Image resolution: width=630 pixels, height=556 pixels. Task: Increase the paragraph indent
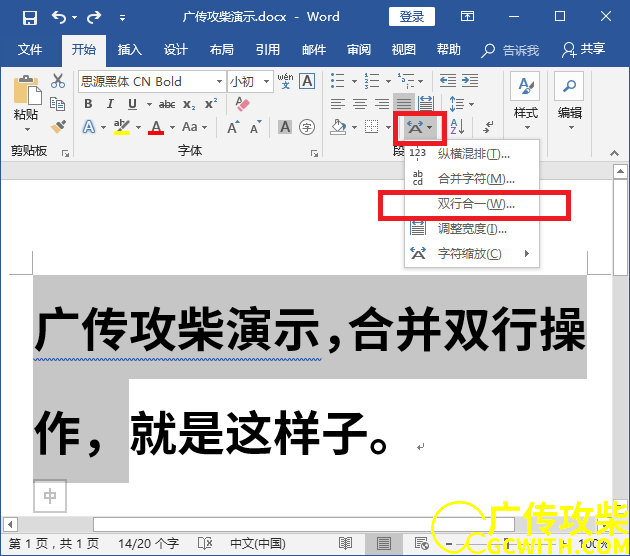[470, 81]
